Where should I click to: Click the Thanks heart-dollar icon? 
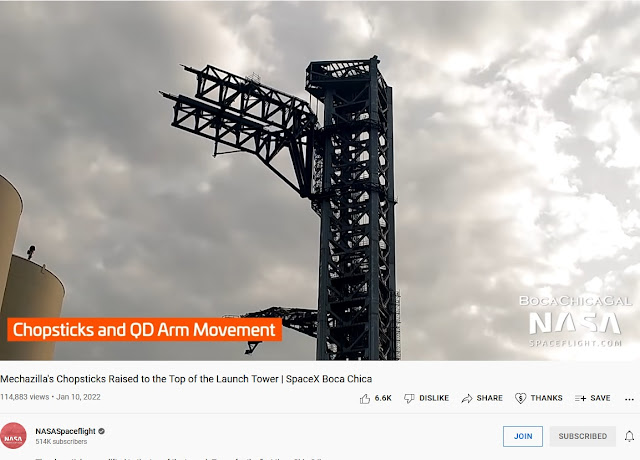click(520, 398)
